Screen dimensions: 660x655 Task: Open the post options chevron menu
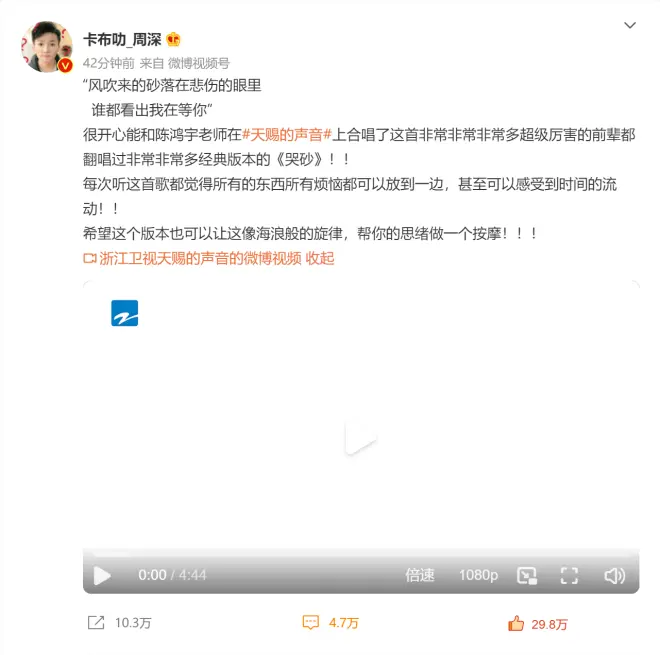[x=629, y=25]
